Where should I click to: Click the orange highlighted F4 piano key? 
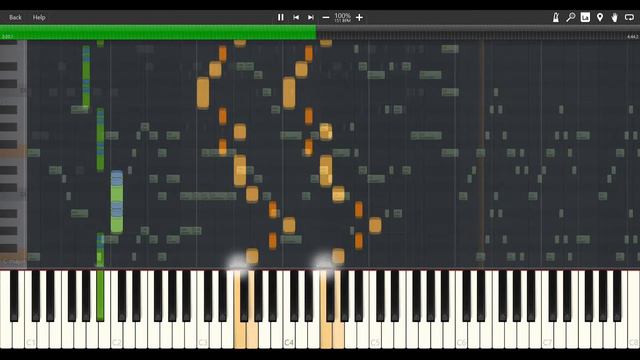(x=325, y=336)
